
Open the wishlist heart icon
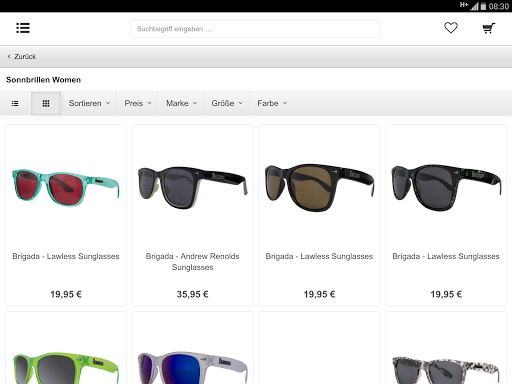451,28
